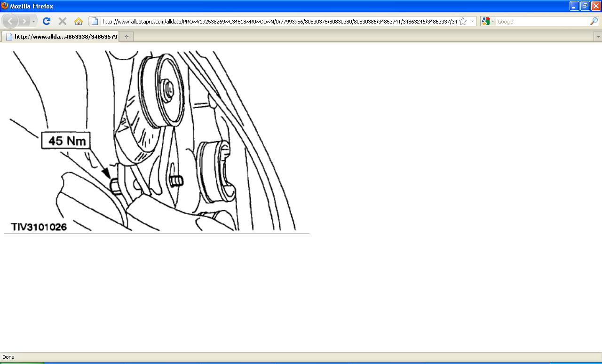Image resolution: width=602 pixels, height=364 pixels.
Task: Go forward to the next page
Action: point(24,21)
